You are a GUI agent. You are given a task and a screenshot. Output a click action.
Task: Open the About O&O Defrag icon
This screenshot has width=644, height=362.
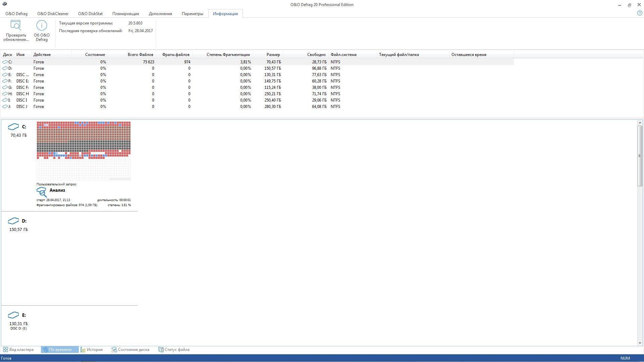pyautogui.click(x=42, y=25)
